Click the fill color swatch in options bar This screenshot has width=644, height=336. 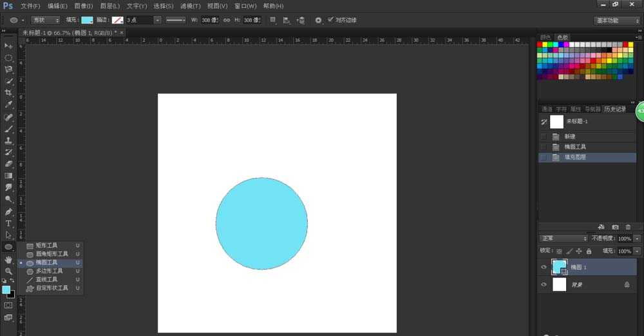(86, 20)
